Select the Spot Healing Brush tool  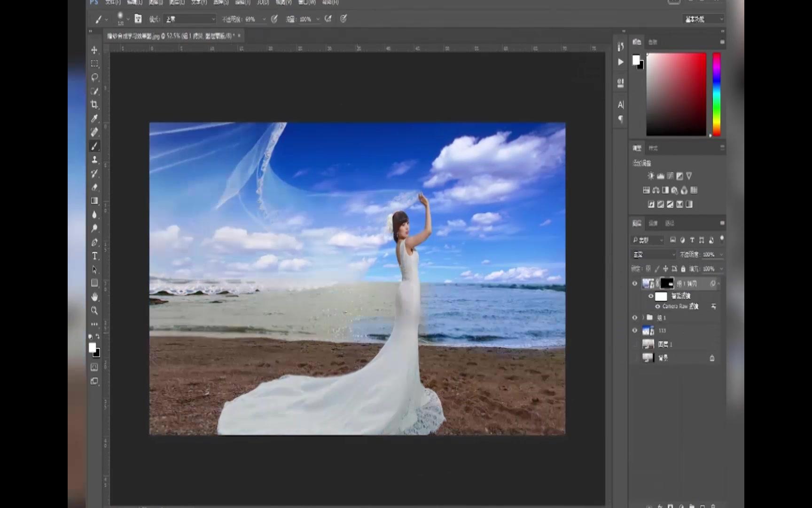pyautogui.click(x=94, y=132)
